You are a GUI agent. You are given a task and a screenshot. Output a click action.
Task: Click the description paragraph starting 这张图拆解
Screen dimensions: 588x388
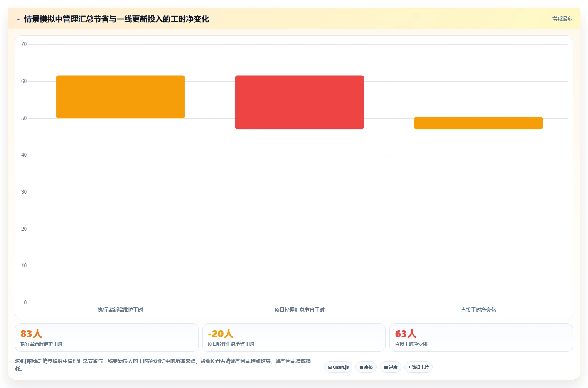[163, 365]
